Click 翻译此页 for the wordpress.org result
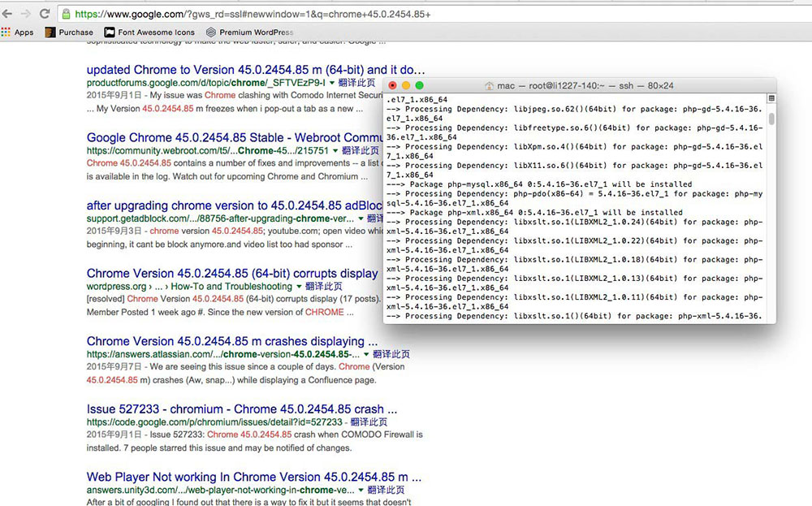The image size is (812, 506). 324,287
